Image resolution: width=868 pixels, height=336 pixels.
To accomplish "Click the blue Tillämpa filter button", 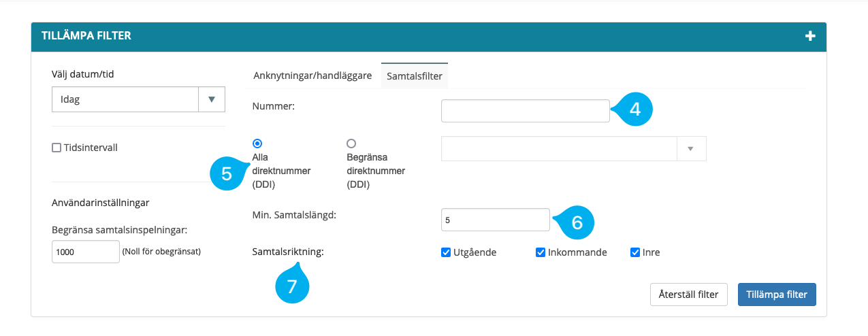I will (776, 295).
